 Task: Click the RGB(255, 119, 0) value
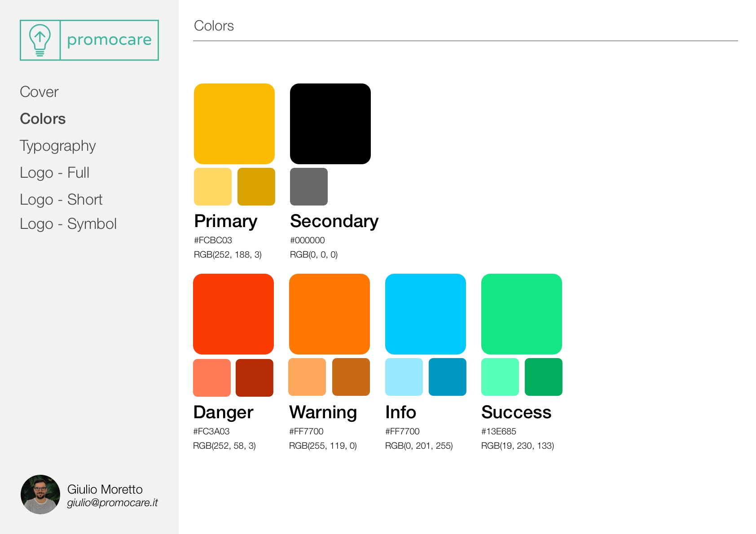click(x=323, y=446)
